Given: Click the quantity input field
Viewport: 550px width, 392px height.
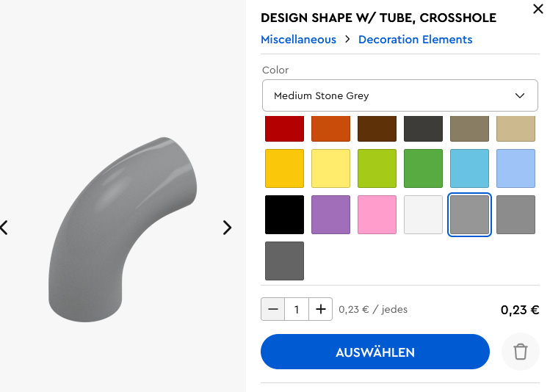Looking at the screenshot, I should 297,309.
